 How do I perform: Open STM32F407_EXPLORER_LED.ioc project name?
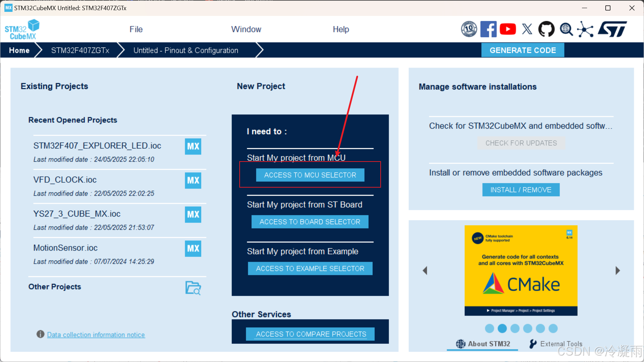tap(97, 146)
